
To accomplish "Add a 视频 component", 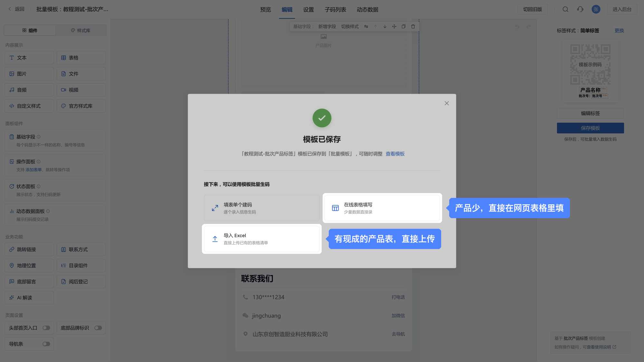I will (81, 90).
